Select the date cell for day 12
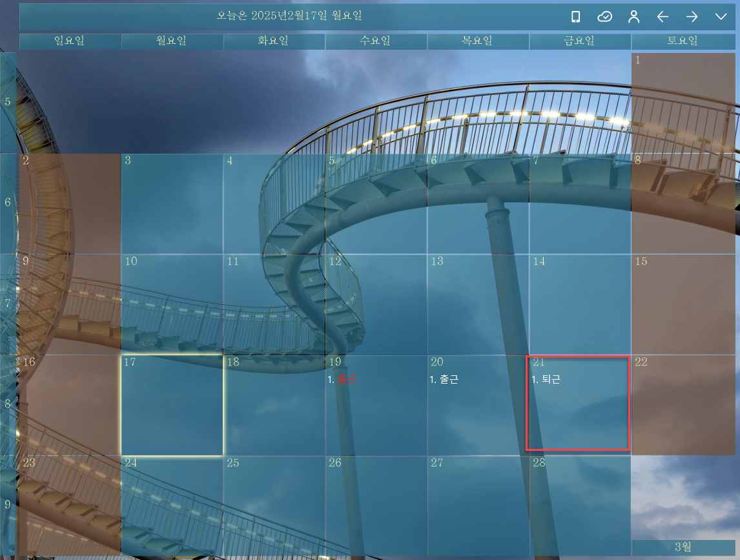The height and width of the screenshot is (560, 740). (376, 304)
